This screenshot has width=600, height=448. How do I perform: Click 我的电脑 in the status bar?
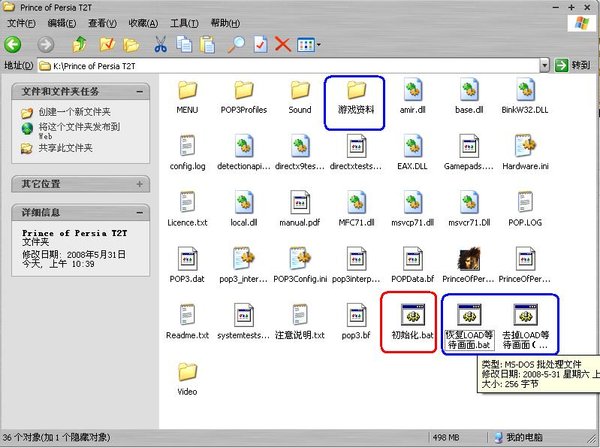518,437
